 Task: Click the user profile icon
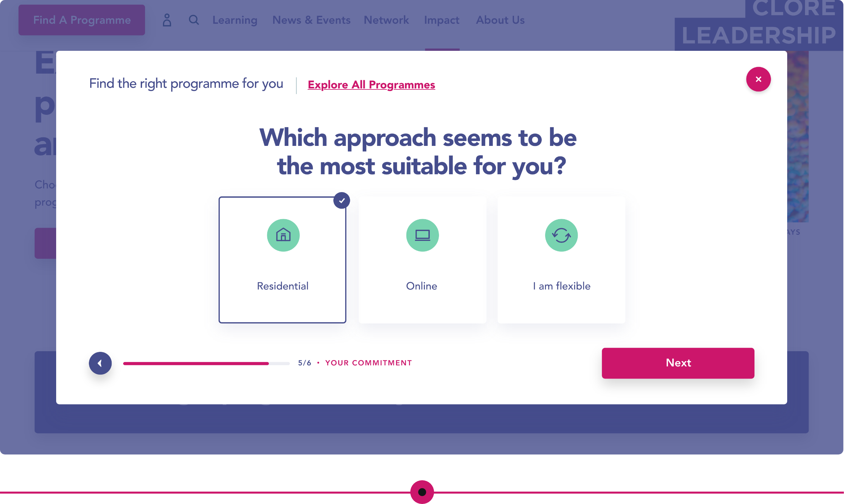coord(167,20)
